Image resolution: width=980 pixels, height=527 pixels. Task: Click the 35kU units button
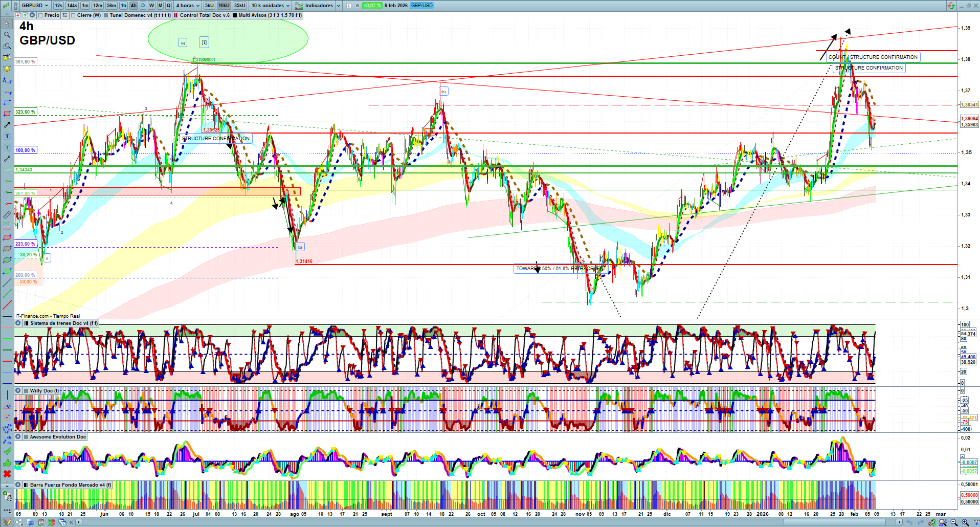[x=240, y=6]
